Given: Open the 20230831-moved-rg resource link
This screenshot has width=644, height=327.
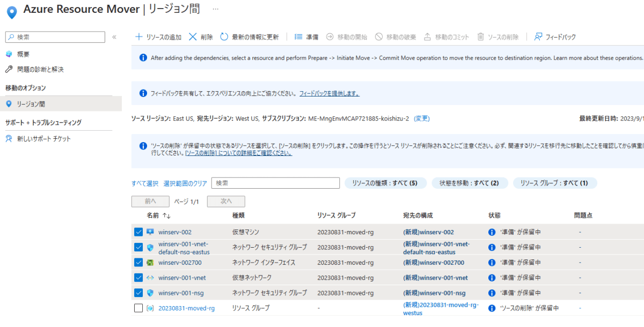Looking at the screenshot, I should click(x=186, y=308).
